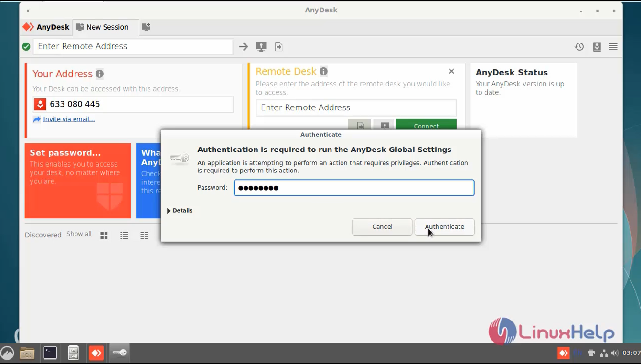Click AnyDesk tray icon
Viewport: 641px width, 364px height.
click(x=564, y=353)
